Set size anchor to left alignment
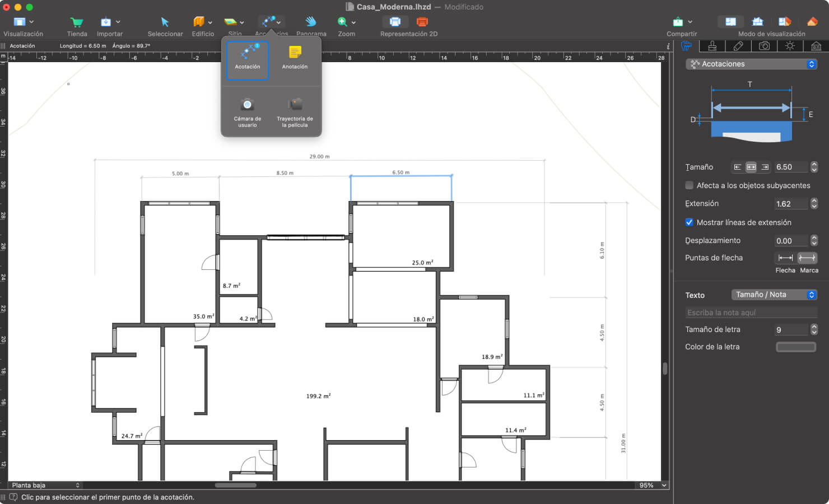This screenshot has height=504, width=829. [738, 167]
